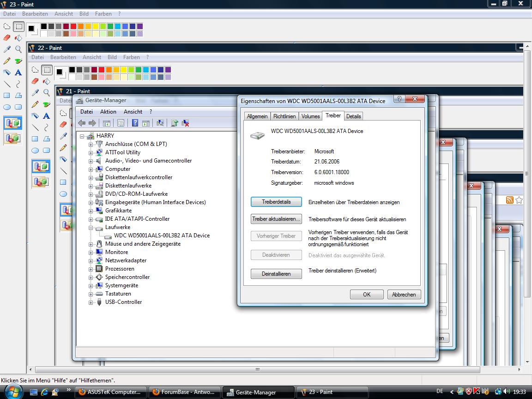Select Free-Form Select tool in 23 - Paint
This screenshot has width=532, height=399.
click(7, 26)
